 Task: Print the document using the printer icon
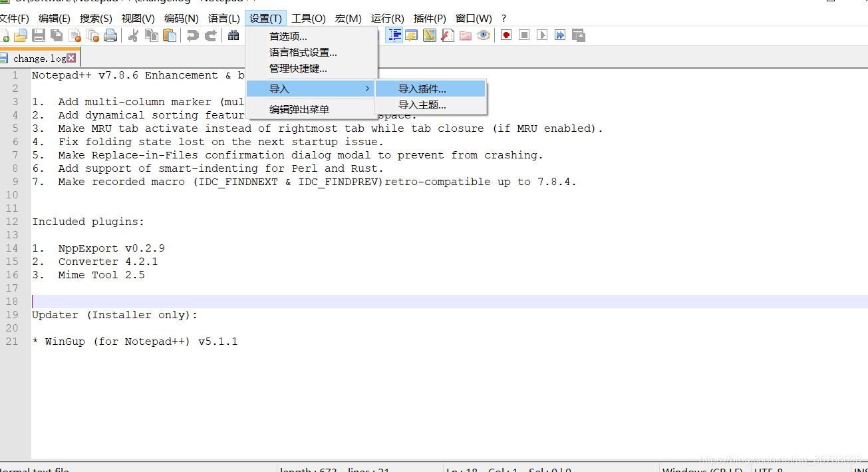tap(110, 35)
